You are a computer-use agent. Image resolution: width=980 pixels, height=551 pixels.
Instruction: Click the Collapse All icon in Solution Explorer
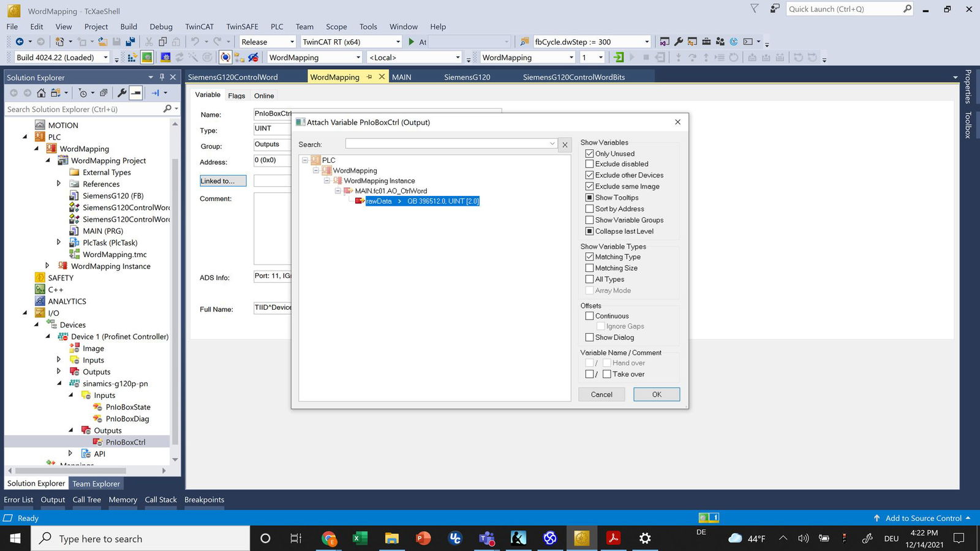(104, 93)
